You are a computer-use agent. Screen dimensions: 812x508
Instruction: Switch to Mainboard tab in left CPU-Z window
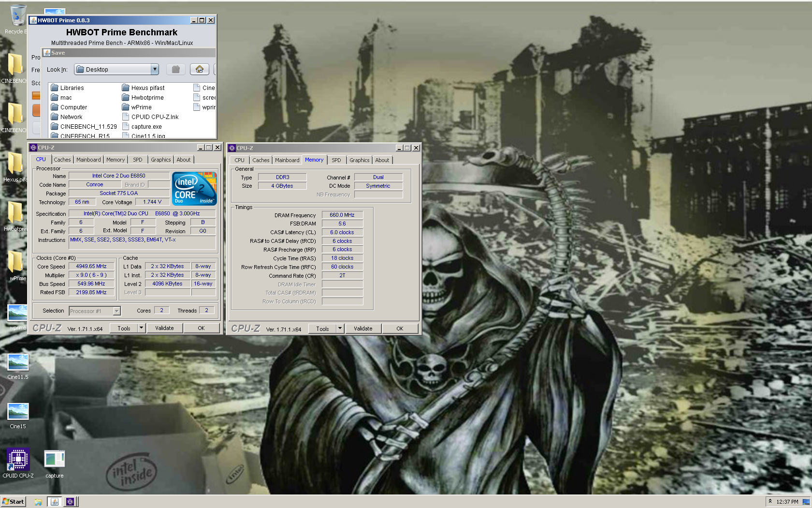tap(88, 160)
